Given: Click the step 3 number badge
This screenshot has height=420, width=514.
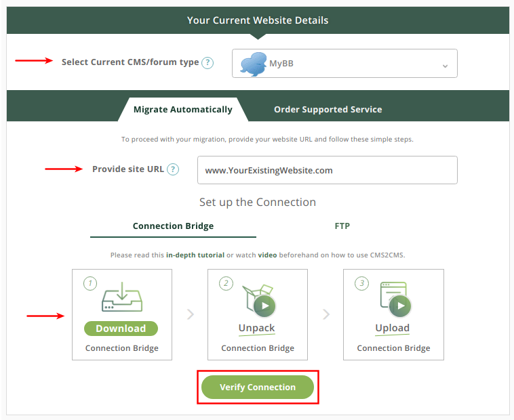Looking at the screenshot, I should (361, 283).
